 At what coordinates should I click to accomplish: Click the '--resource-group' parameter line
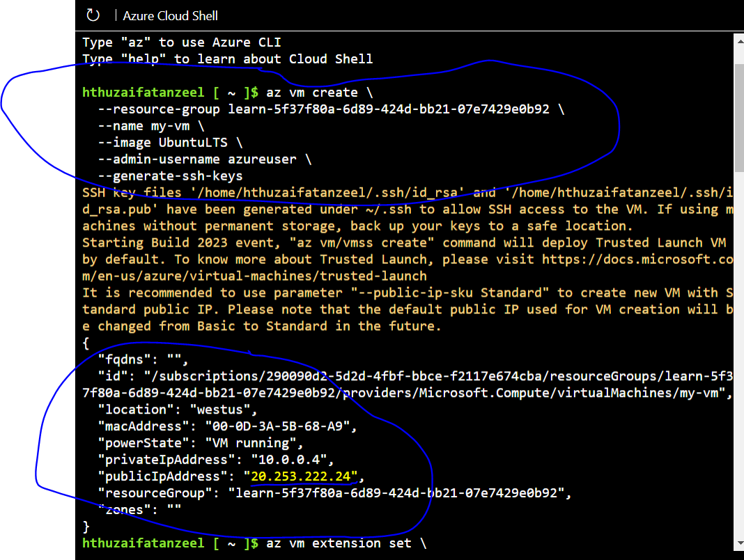coord(331,109)
